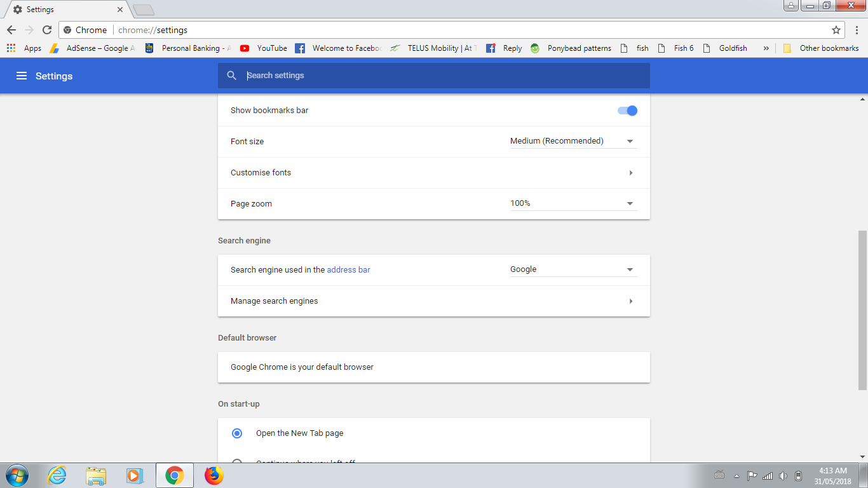Expand Manage search engines
868x488 pixels.
433,301
